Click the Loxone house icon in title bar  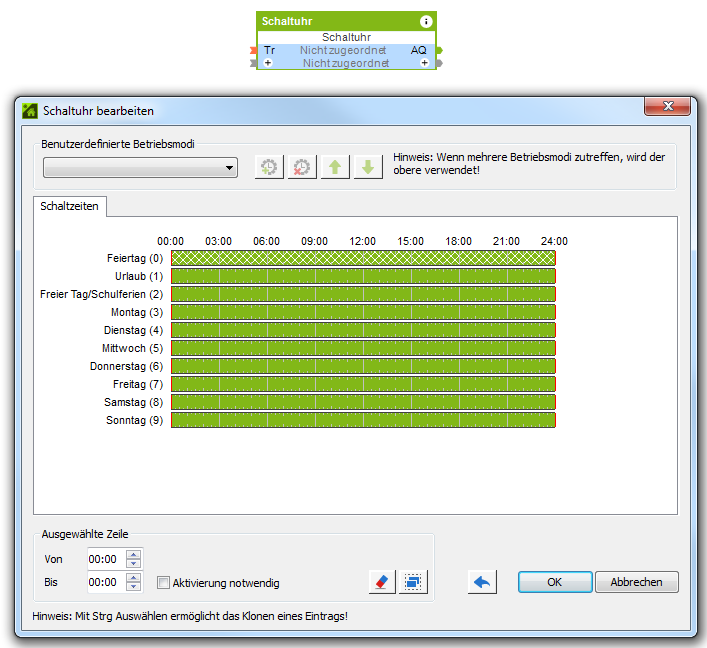click(x=30, y=111)
